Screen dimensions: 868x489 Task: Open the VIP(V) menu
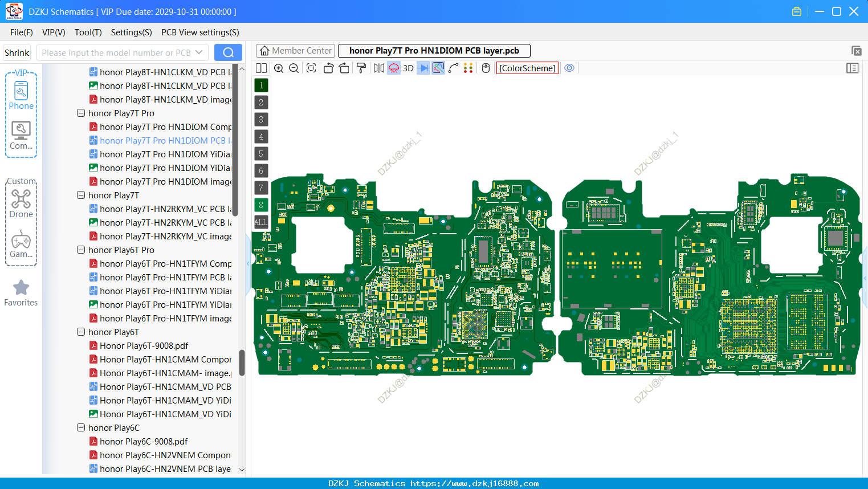pyautogui.click(x=54, y=32)
